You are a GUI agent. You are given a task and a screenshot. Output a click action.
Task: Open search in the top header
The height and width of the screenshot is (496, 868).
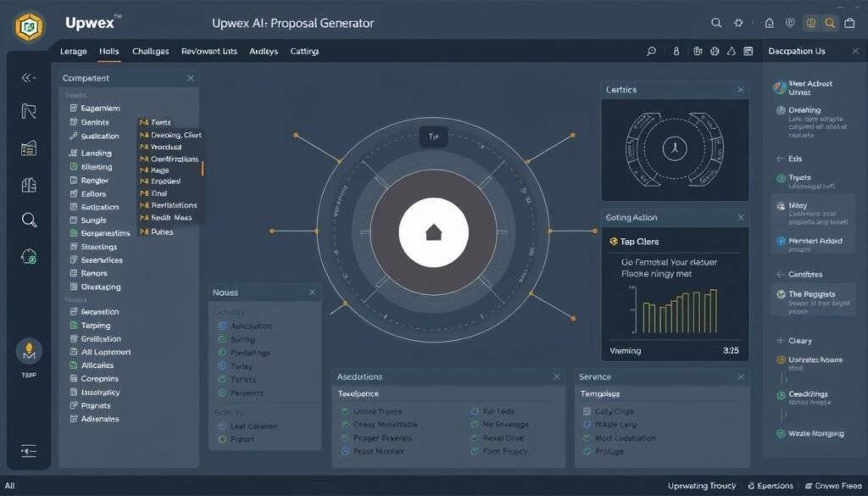716,23
